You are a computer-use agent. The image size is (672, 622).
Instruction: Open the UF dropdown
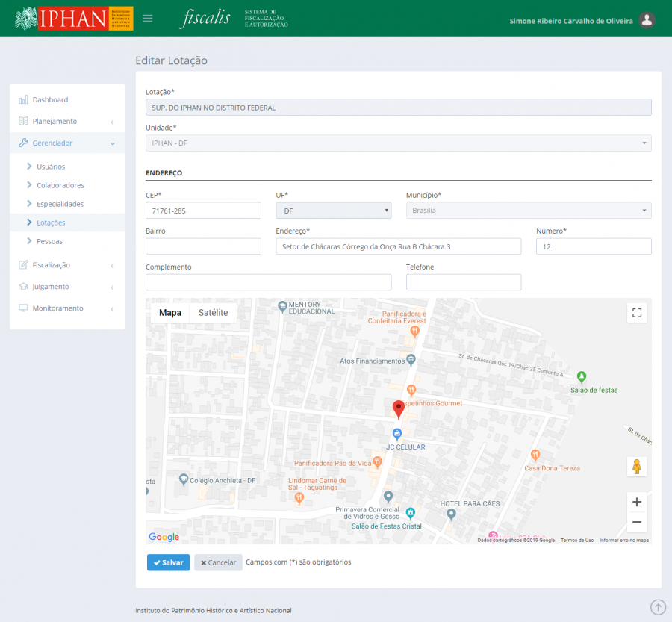pyautogui.click(x=333, y=211)
